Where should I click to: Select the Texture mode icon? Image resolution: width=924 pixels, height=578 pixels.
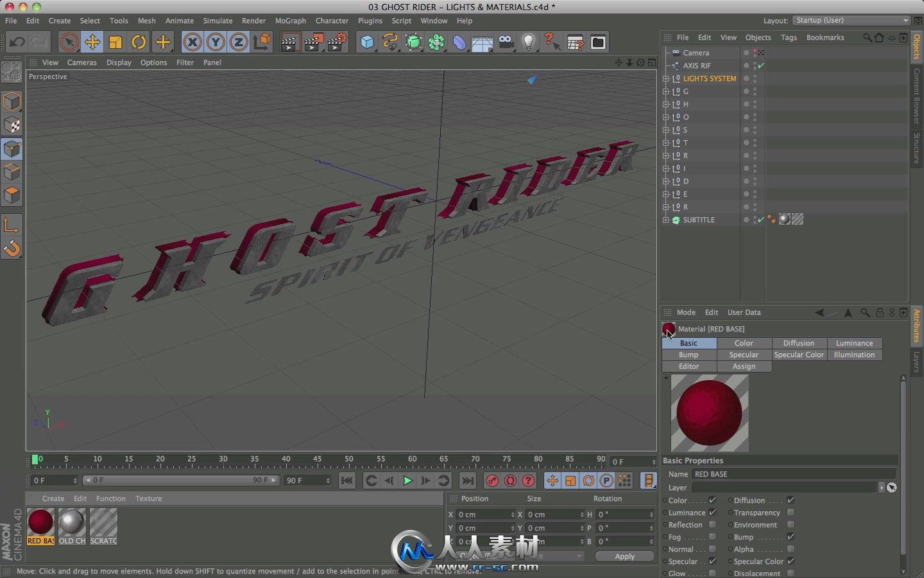(12, 125)
